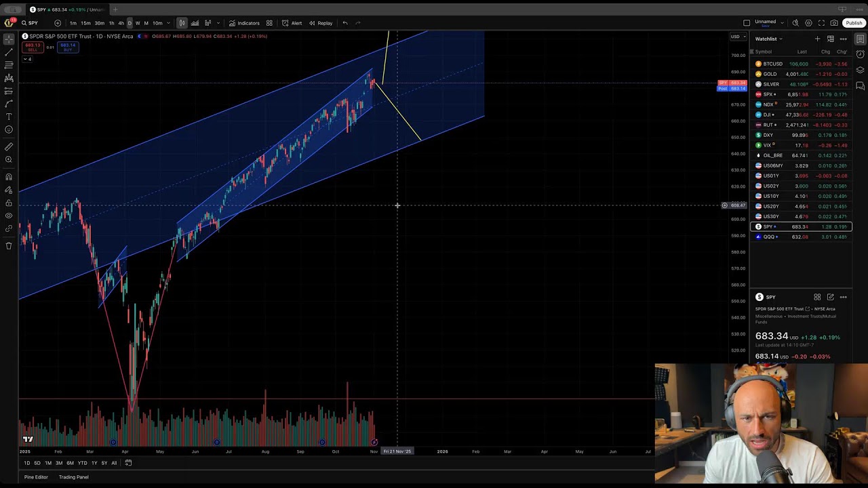
Task: Take a chart snapshot with camera
Action: 834,23
